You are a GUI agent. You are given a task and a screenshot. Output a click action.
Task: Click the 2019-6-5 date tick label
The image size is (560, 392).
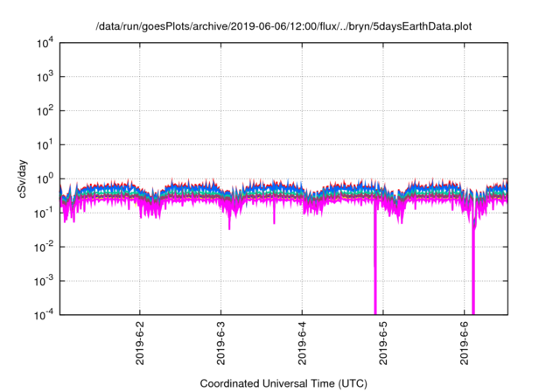[383, 343]
